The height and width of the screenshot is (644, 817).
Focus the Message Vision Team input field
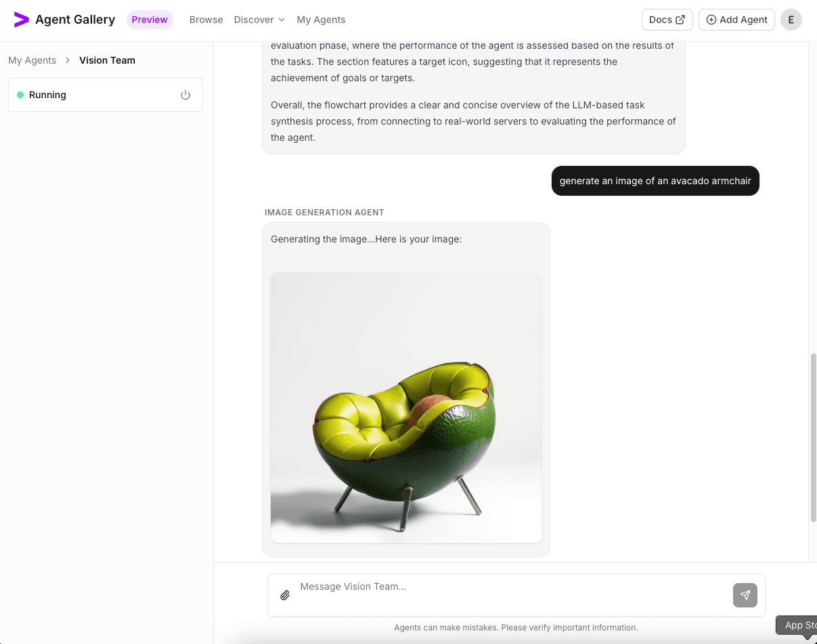click(x=508, y=587)
